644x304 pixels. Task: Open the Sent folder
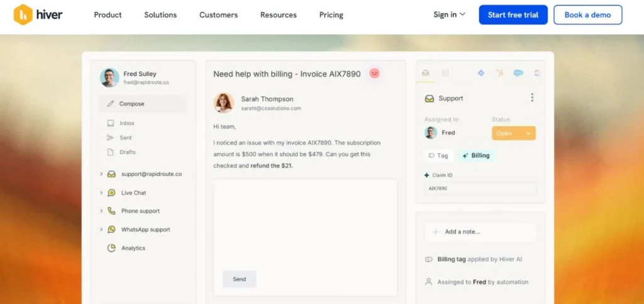126,138
